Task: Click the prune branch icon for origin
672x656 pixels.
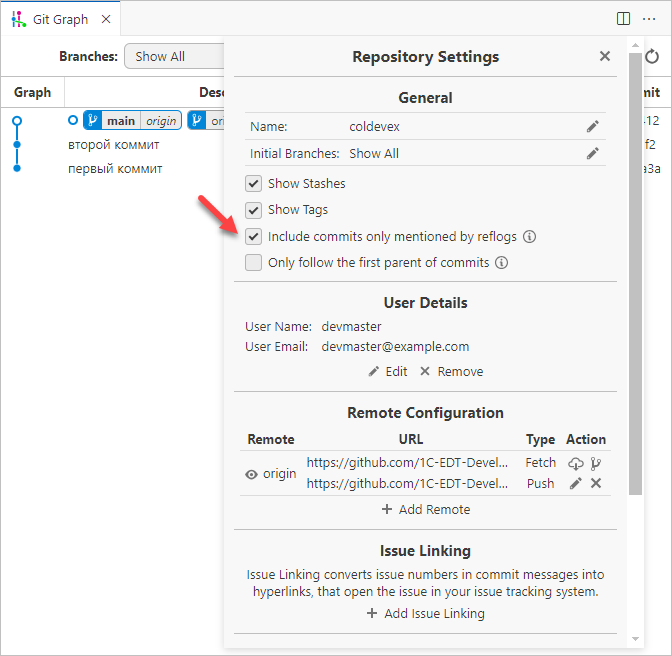Action: pyautogui.click(x=596, y=463)
